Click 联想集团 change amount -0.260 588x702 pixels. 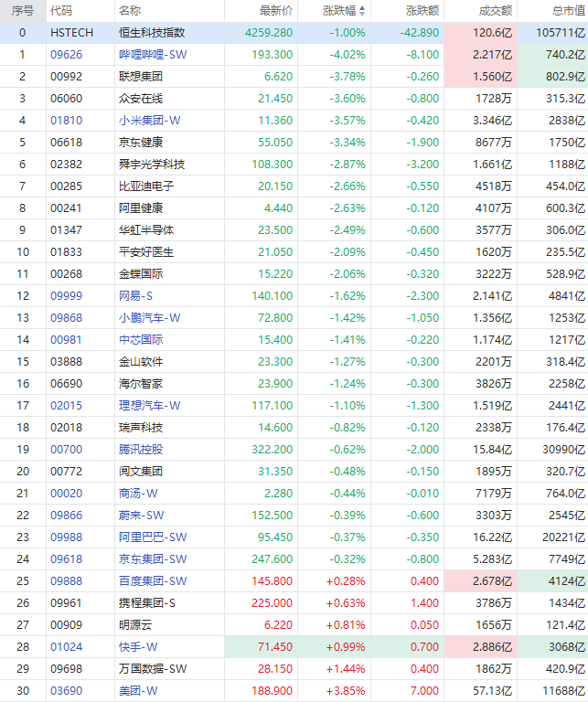[422, 77]
